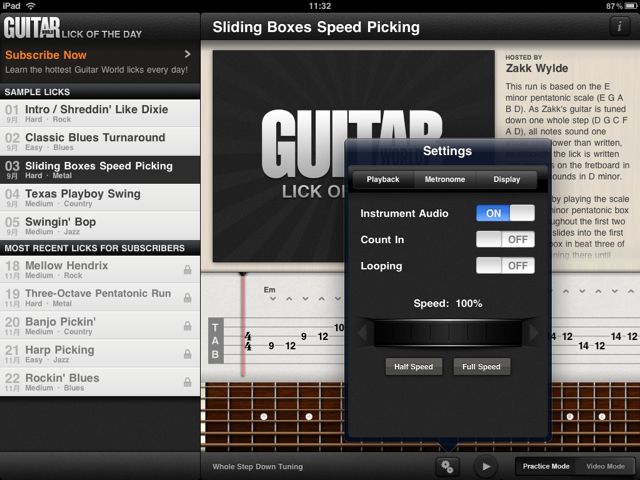This screenshot has height=480, width=640.
Task: Click the Zakk Wylde host name
Action: pyautogui.click(x=537, y=68)
